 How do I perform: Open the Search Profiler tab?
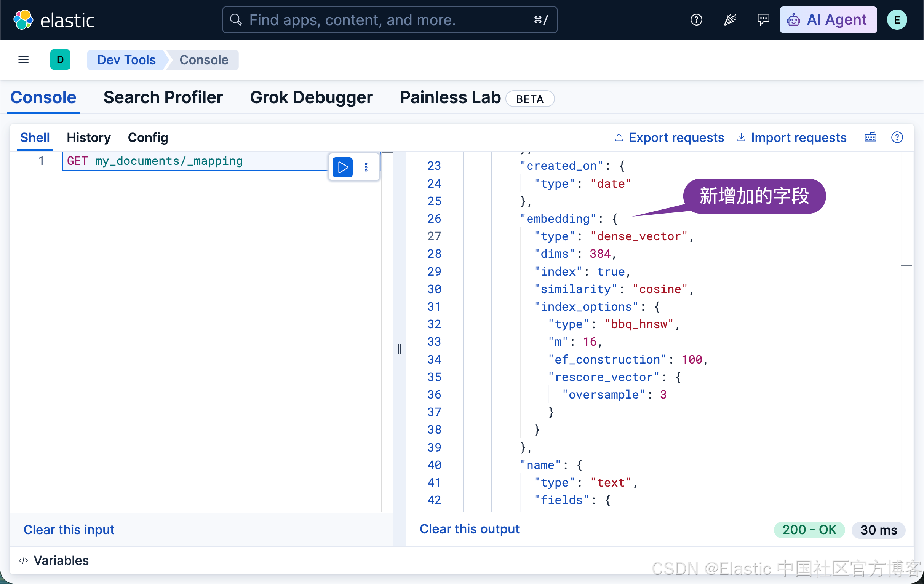[163, 97]
